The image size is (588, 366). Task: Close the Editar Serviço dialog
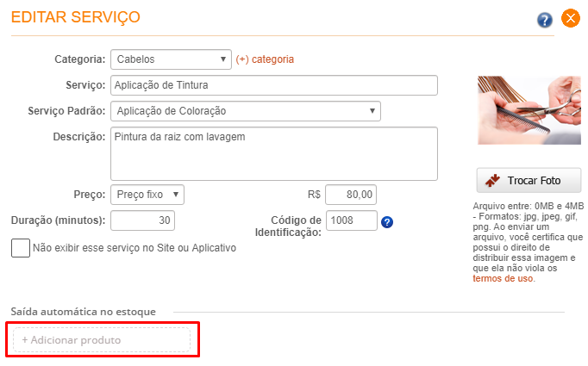click(x=570, y=18)
